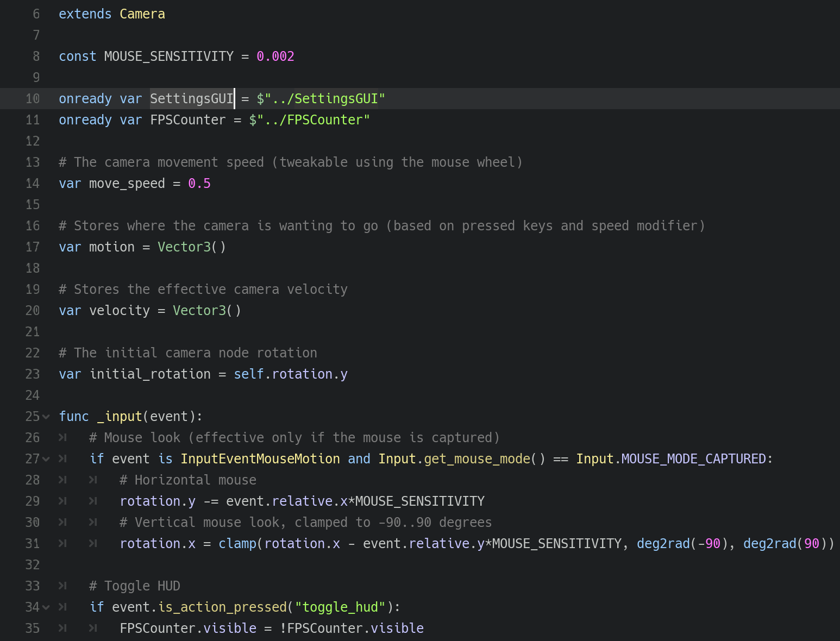840x641 pixels.
Task: Click self.rotation.y on line 23
Action: coord(291,374)
